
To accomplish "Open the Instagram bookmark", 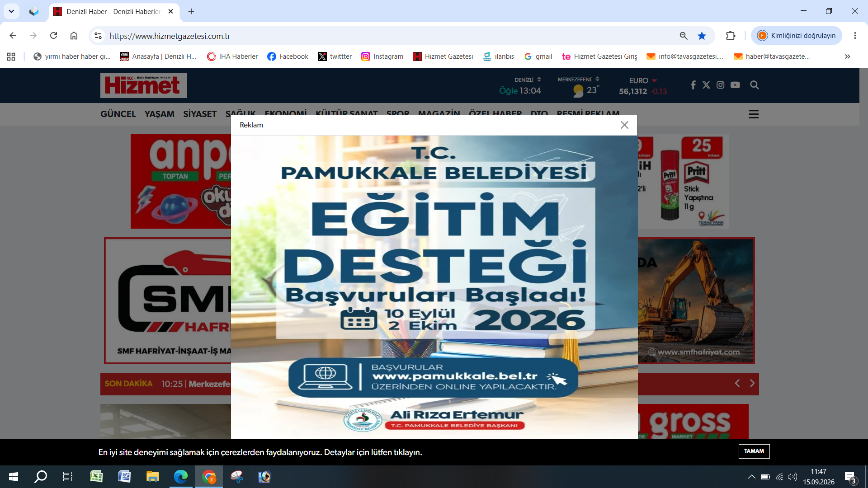I will [382, 56].
